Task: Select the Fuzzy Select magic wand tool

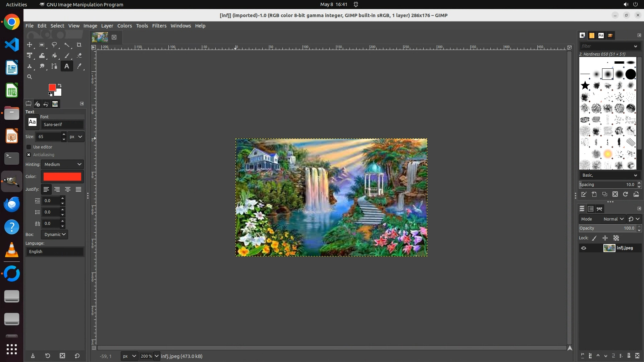Action: (67, 45)
